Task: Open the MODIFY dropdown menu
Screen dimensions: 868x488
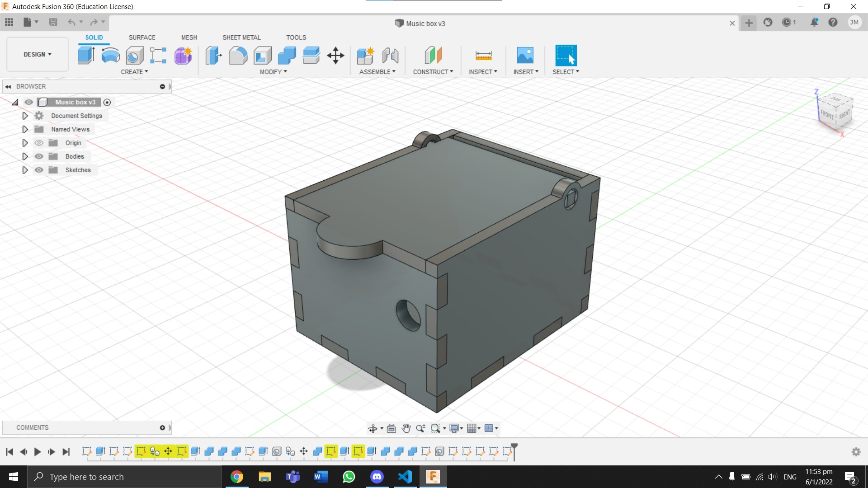Action: [273, 72]
